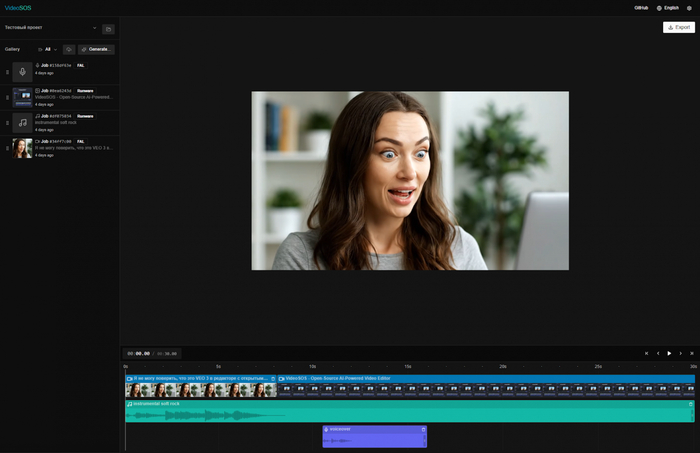The width and height of the screenshot is (700, 453).
Task: Remove the first video clip using its corner icon
Action: click(x=273, y=379)
